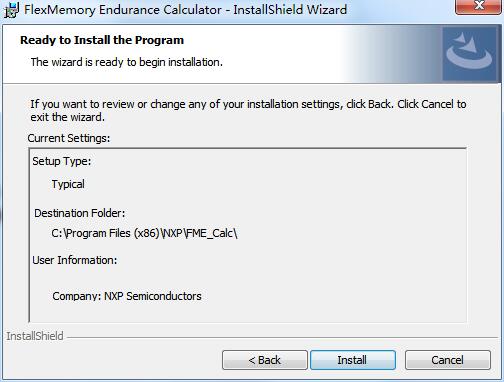Click the 'Destination Folder:' label
The image size is (504, 382).
click(80, 213)
